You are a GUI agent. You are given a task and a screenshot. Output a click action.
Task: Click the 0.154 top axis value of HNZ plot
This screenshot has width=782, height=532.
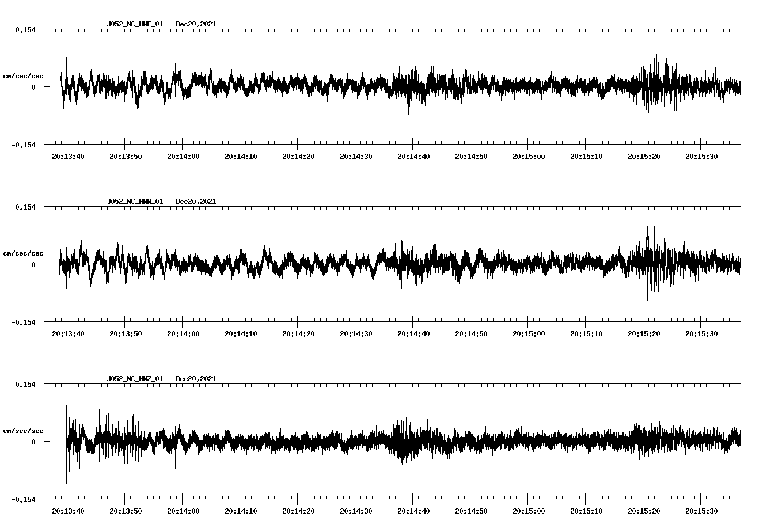click(x=25, y=384)
